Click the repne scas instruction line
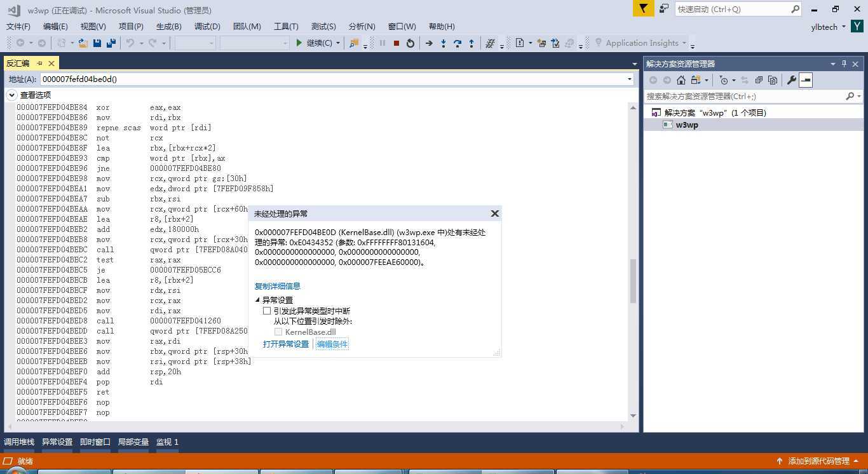This screenshot has width=868, height=474. pos(114,128)
